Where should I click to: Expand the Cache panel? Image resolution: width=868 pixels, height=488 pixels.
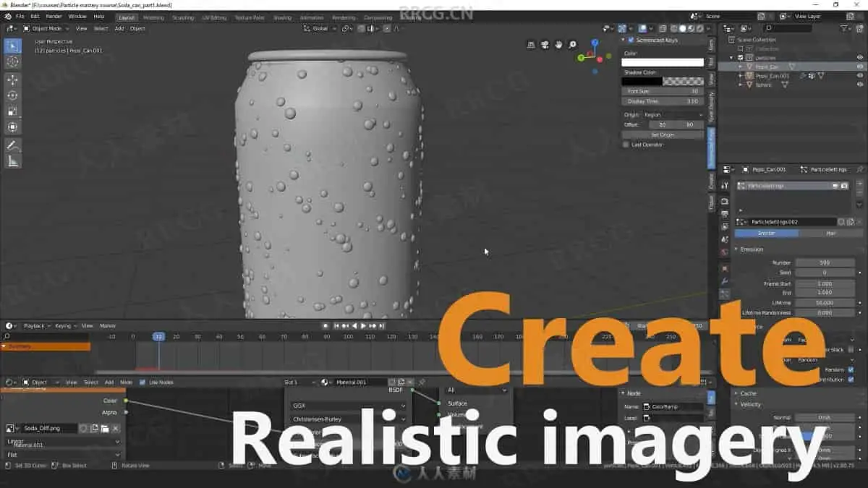pyautogui.click(x=747, y=393)
